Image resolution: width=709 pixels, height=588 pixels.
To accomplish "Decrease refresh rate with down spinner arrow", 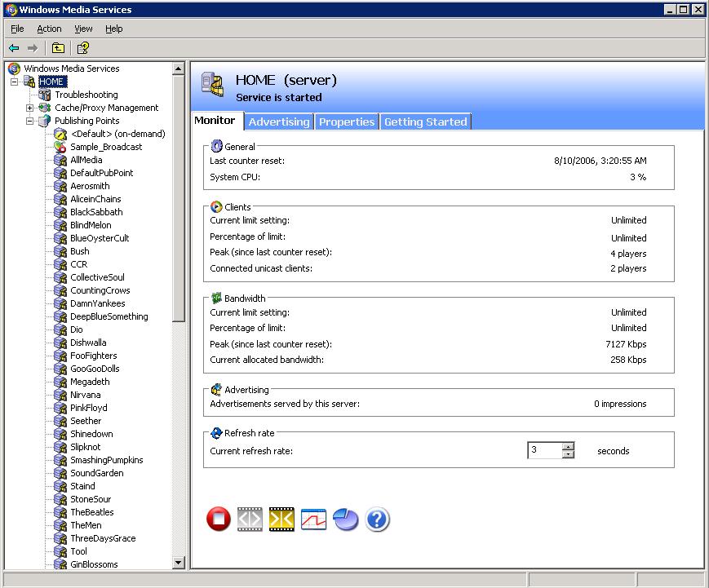I will (x=569, y=454).
